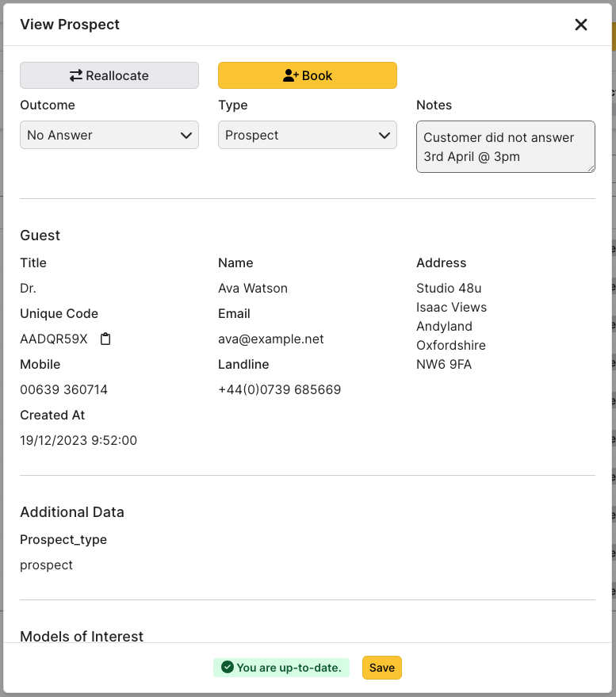Click the mobile number 00639 360714
616x697 pixels.
click(63, 390)
